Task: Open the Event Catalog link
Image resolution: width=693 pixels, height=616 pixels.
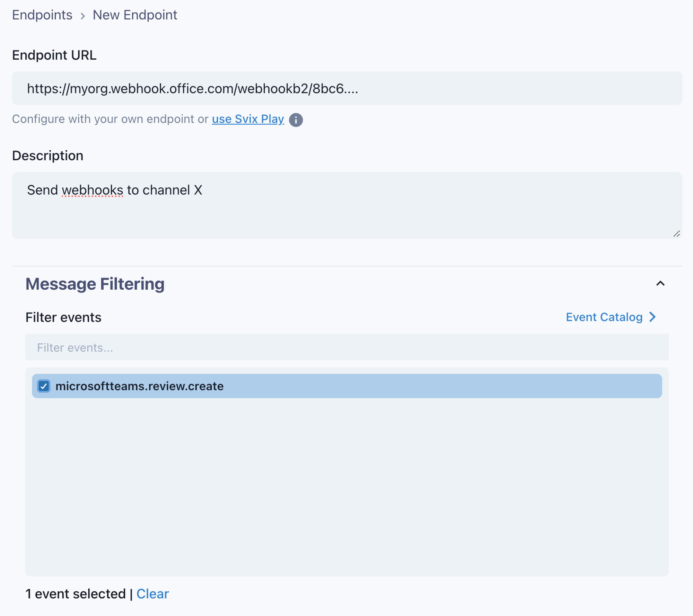Action: [x=604, y=317]
